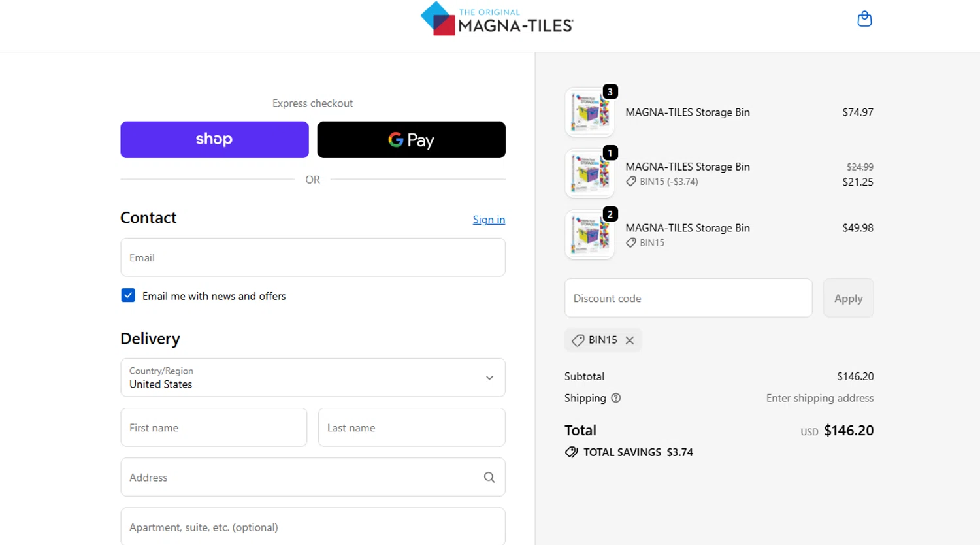Click the address search magnifier icon
This screenshot has width=980, height=545.
(x=489, y=477)
